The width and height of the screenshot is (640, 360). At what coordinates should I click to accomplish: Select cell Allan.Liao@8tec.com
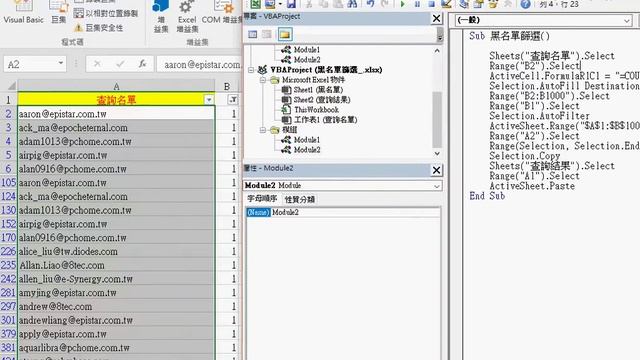pyautogui.click(x=116, y=265)
